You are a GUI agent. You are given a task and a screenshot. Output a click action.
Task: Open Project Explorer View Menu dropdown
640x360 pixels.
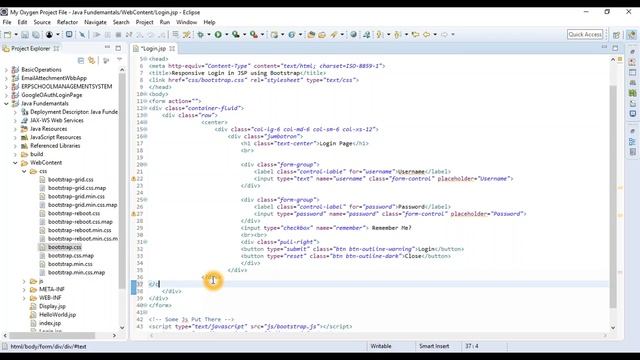click(120, 60)
